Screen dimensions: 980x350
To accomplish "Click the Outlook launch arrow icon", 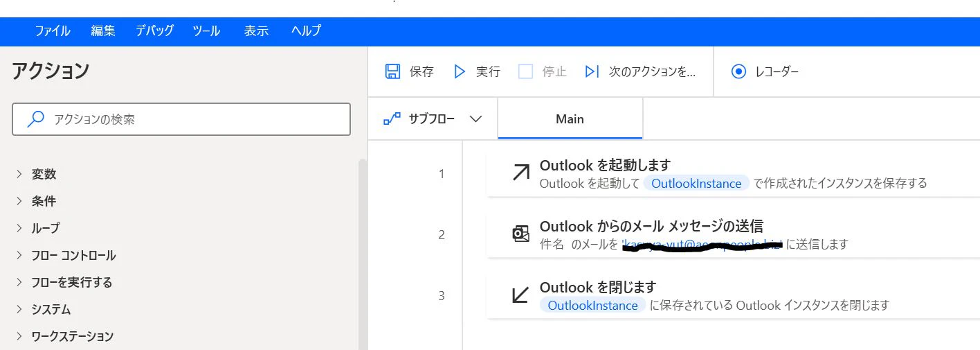I will pos(520,173).
